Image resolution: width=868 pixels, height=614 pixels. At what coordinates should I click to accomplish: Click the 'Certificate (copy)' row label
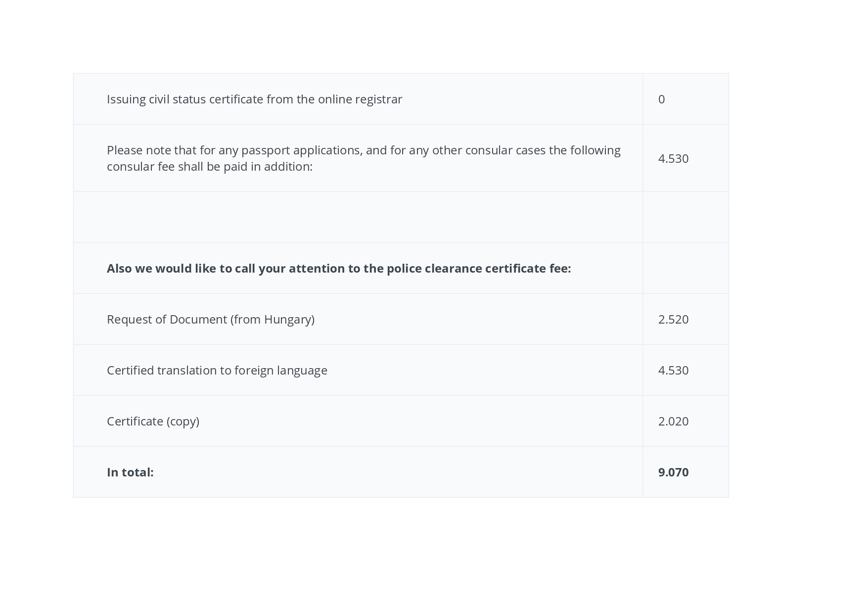[x=153, y=421]
